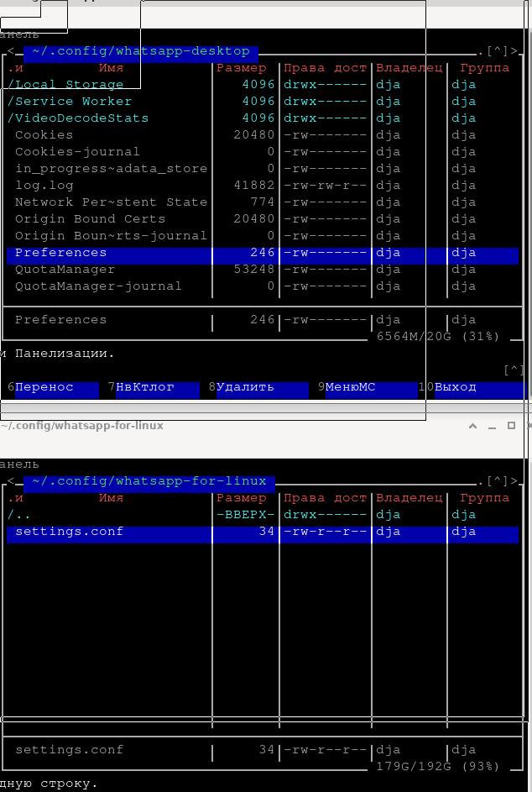
Task: Click the '<' history back arrow in whatsapp-for-linux panel
Action: [x=11, y=481]
